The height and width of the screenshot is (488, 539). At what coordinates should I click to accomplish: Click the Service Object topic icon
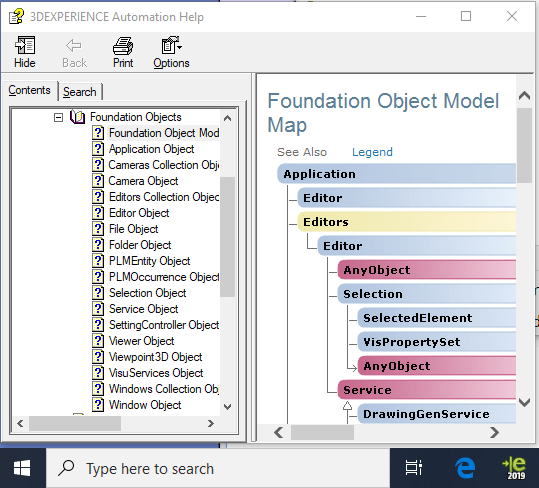point(98,309)
